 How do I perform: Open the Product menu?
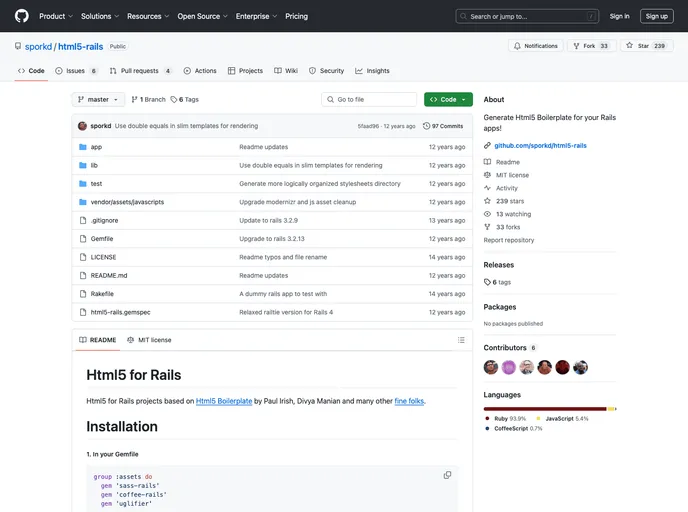(56, 16)
